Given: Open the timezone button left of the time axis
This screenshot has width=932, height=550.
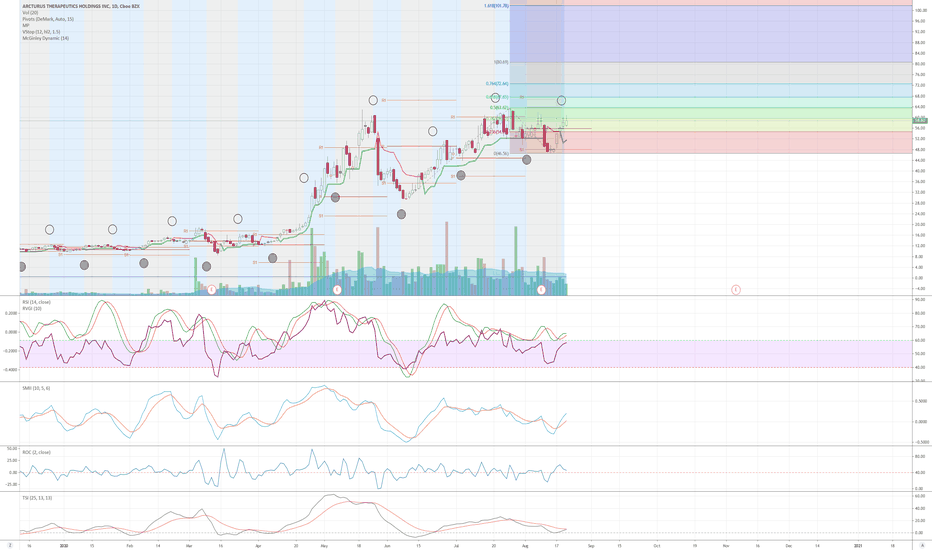Looking at the screenshot, I should tap(10, 545).
